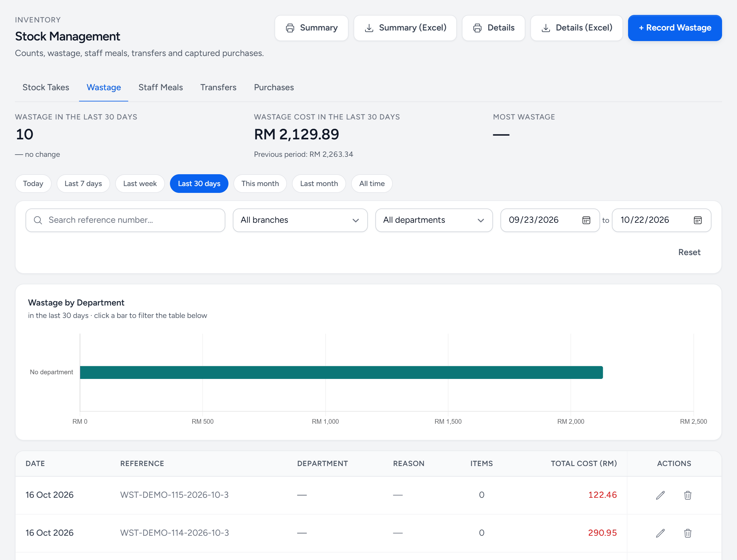Viewport: 737px width, 560px height.
Task: Go to the Purchases tab
Action: tap(274, 87)
